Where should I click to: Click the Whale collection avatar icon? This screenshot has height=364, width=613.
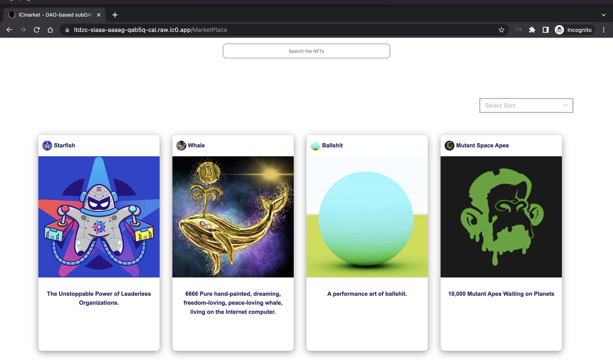181,145
